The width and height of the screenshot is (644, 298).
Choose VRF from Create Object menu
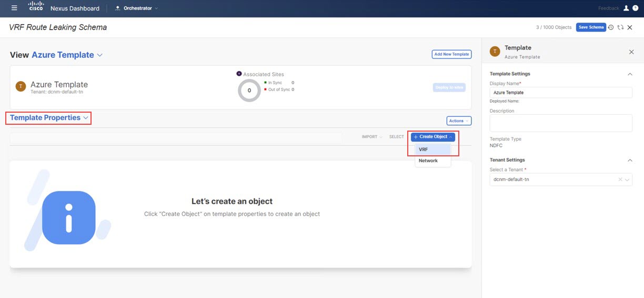coord(433,150)
